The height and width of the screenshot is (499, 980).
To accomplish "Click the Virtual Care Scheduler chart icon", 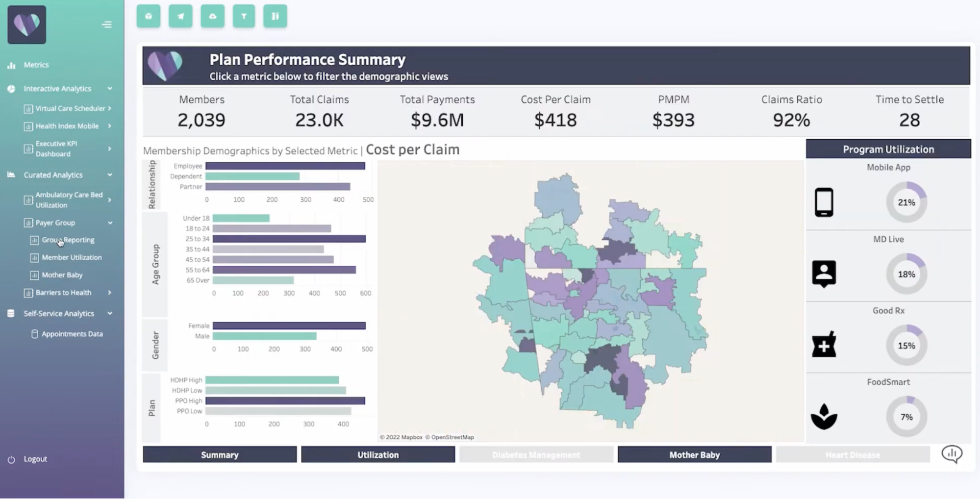I will pyautogui.click(x=28, y=109).
